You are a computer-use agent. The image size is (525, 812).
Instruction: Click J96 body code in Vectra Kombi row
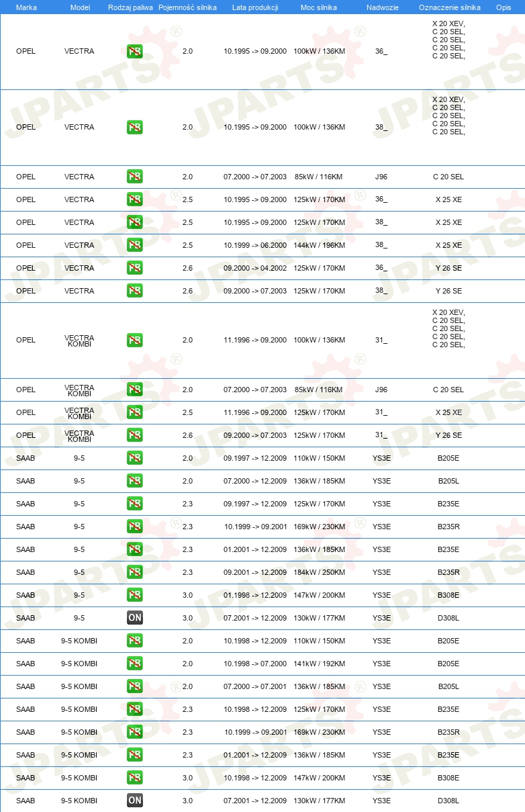381,390
